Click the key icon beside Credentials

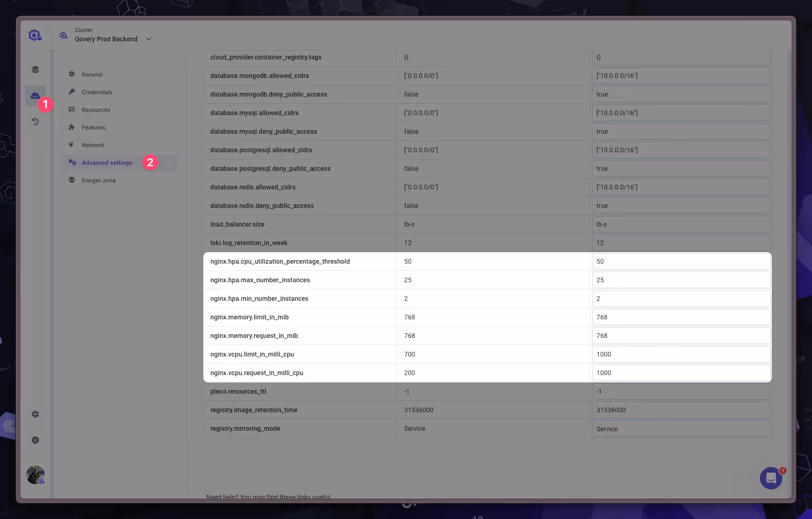(72, 92)
